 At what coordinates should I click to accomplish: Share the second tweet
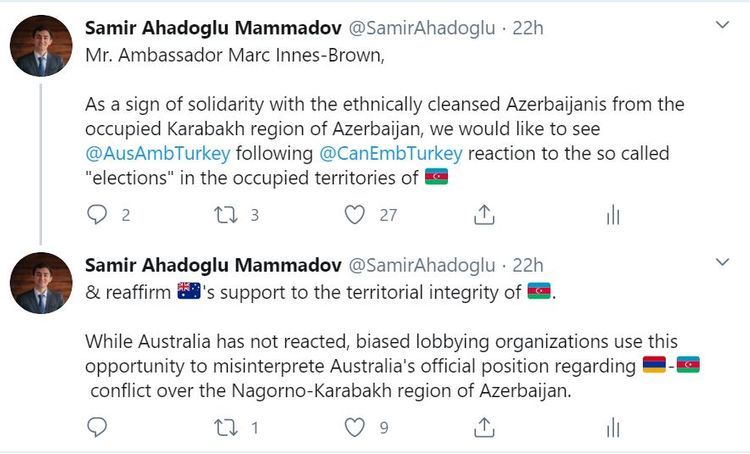[484, 428]
